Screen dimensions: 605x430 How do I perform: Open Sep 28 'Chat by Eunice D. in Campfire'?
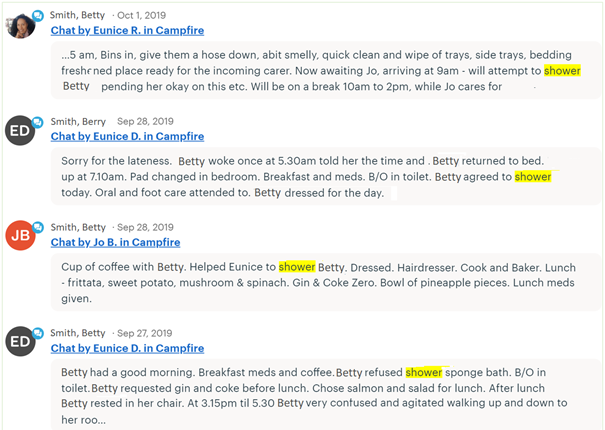coord(127,136)
